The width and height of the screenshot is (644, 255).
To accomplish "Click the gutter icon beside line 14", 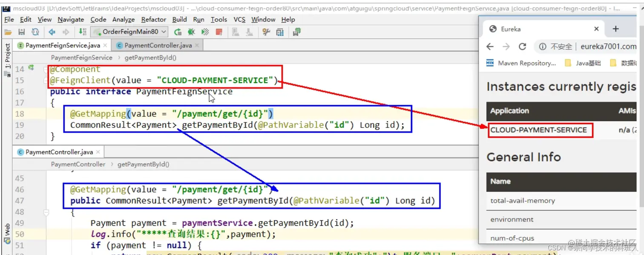I will 31,68.
